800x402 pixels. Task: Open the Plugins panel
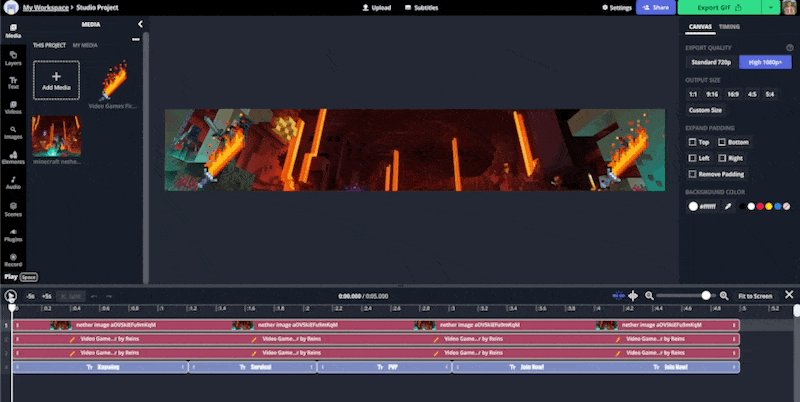pyautogui.click(x=13, y=236)
